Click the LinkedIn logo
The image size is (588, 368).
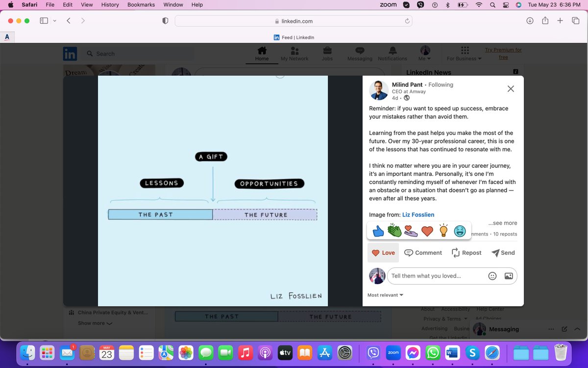click(x=70, y=53)
